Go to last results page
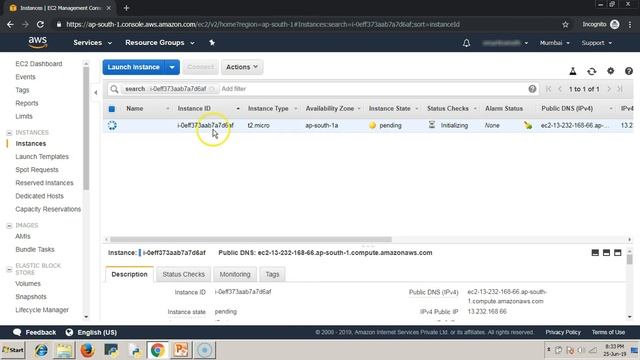The width and height of the screenshot is (640, 360). tap(620, 89)
